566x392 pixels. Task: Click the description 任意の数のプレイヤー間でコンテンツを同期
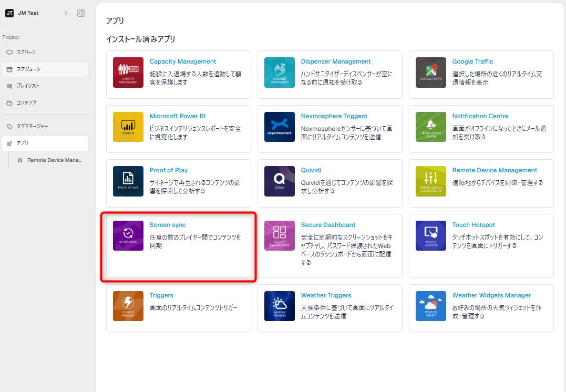coord(195,241)
